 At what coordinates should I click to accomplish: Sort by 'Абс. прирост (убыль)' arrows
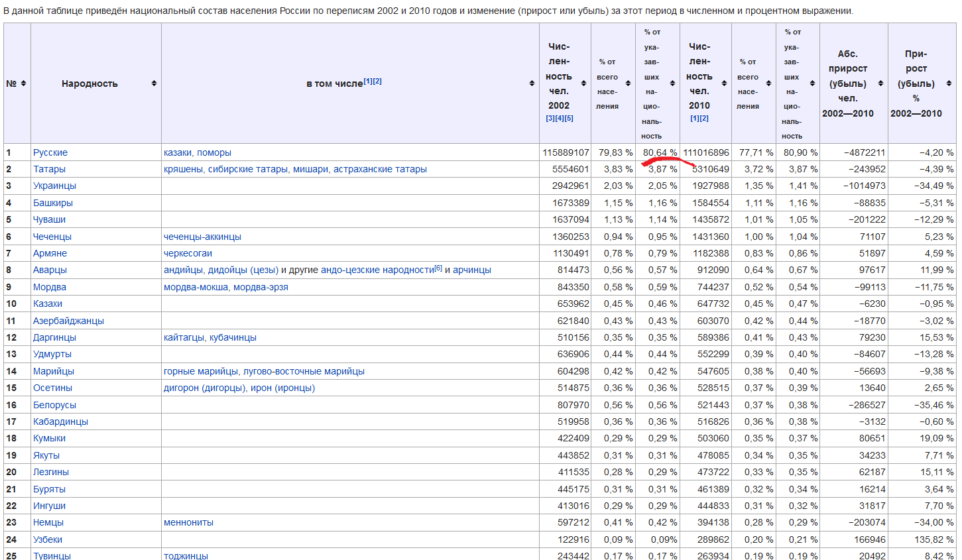(x=880, y=84)
